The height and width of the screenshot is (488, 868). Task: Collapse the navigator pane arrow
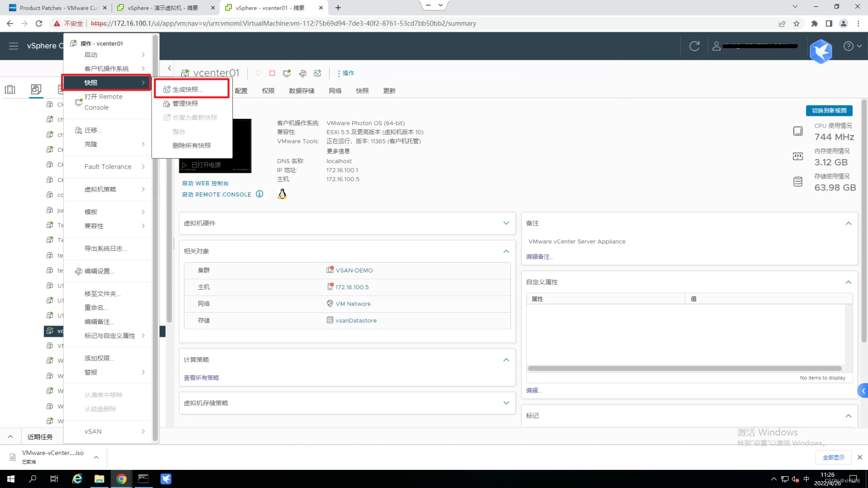169,69
